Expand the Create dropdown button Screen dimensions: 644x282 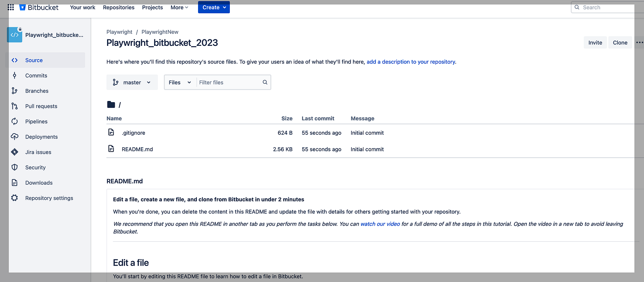click(214, 7)
